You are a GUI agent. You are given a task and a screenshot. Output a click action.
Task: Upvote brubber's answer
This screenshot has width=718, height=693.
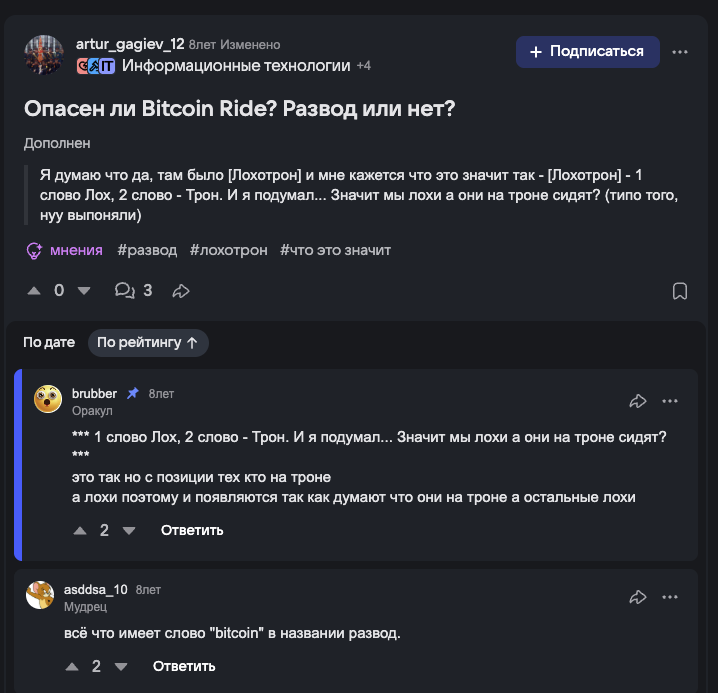[x=80, y=530]
